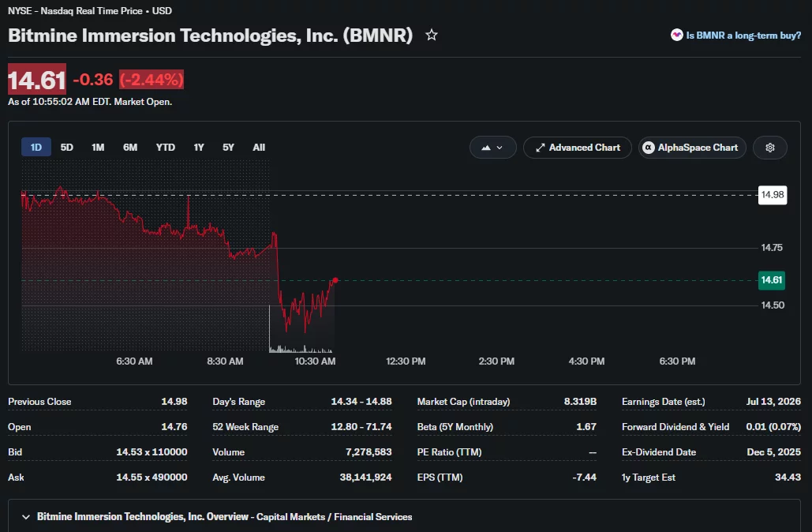Click Earnings Date Jul 13, 2026

tap(773, 402)
